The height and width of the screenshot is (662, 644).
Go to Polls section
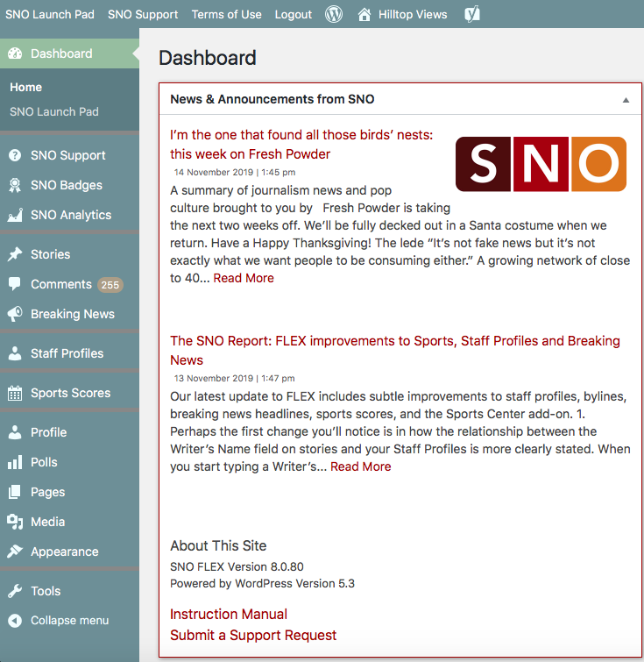tap(44, 462)
